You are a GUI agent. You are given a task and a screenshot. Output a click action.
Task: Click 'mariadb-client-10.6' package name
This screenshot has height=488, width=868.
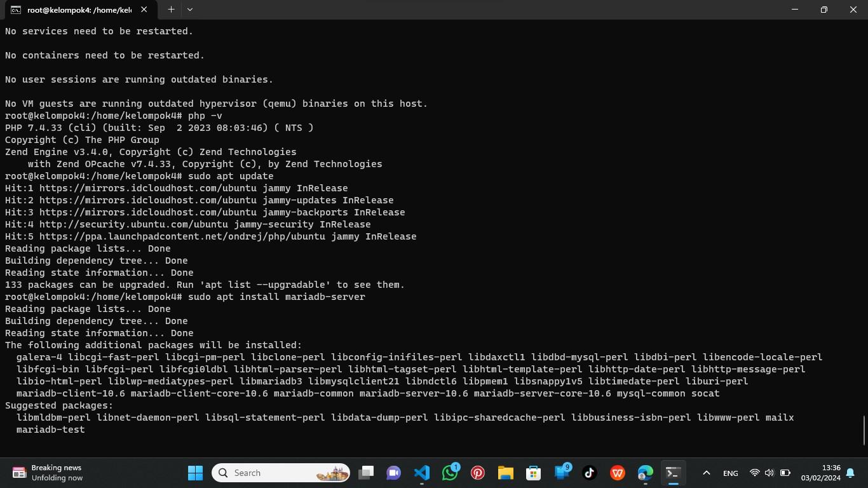tap(71, 393)
